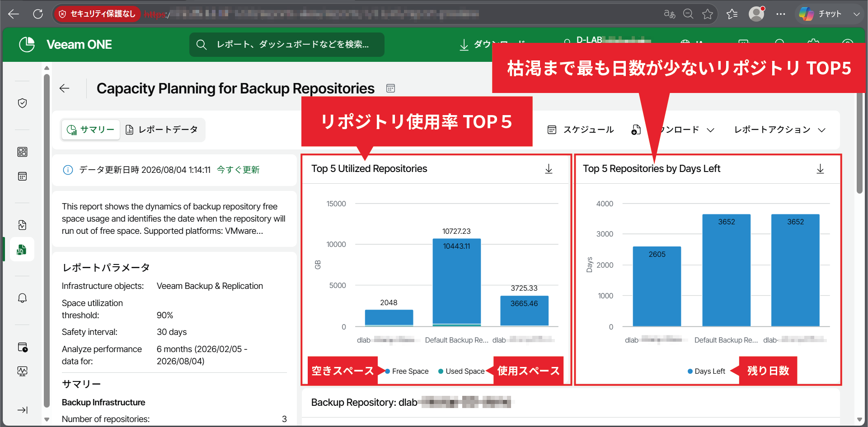Click the スケジュール button
This screenshot has height=427, width=868.
[581, 130]
